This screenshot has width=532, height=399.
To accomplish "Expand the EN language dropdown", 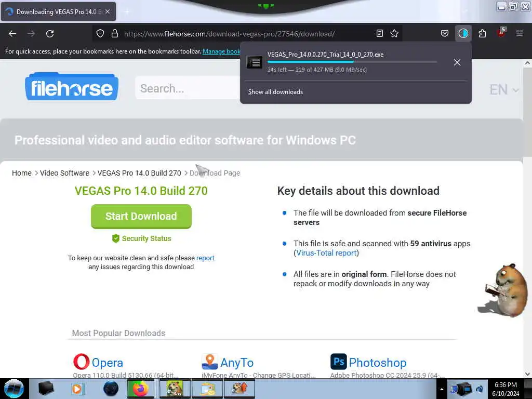I will 503,90.
